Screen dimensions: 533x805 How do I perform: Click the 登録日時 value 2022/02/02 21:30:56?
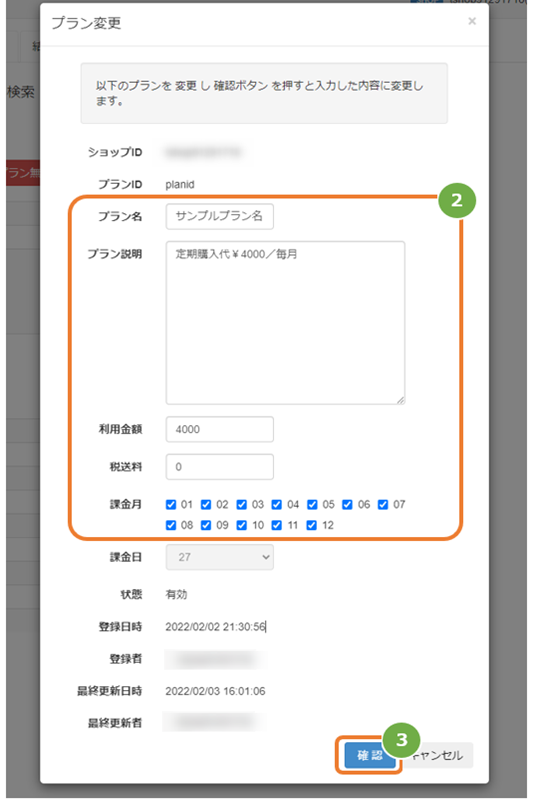click(215, 627)
